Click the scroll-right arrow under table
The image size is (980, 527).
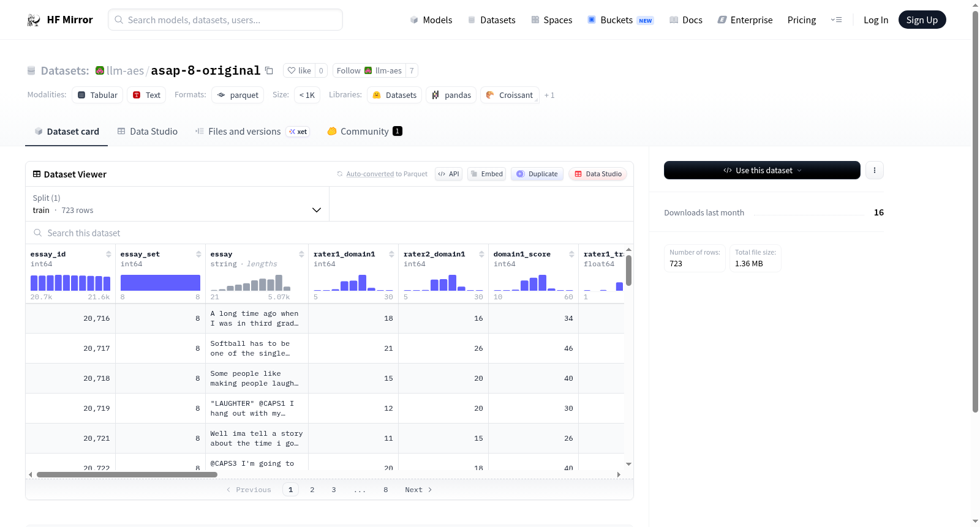(619, 474)
